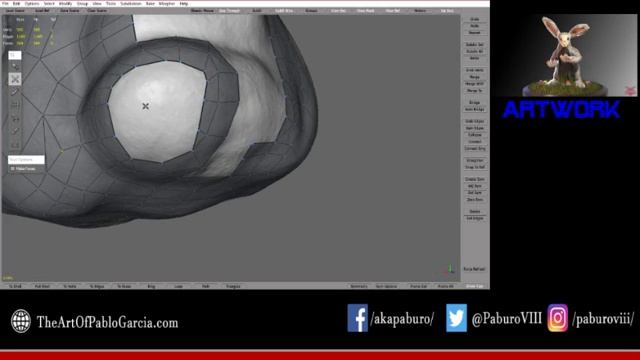Click the Path selection button
640x360 pixels.
[206, 287]
